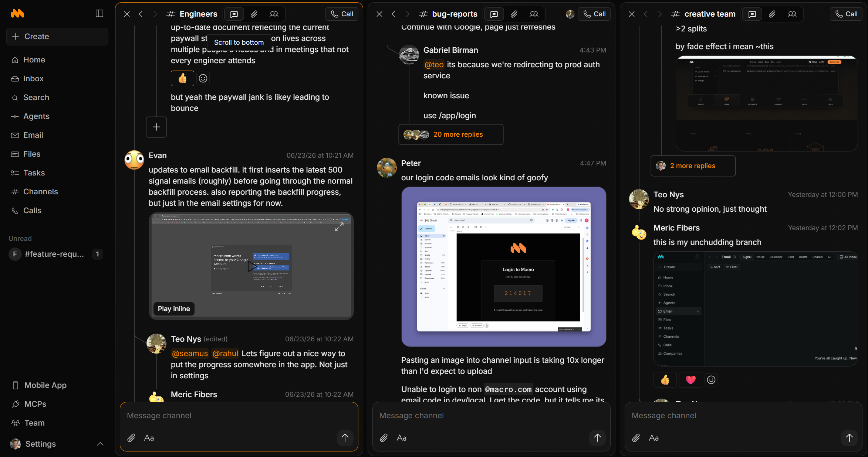
Task: Click Play inline button
Action: click(x=174, y=309)
